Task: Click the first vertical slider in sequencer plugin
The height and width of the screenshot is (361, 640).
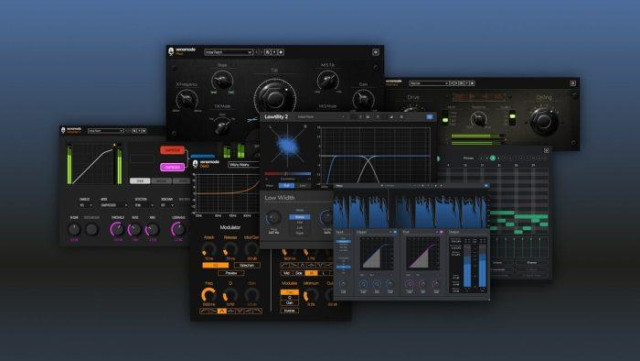Action: (x=497, y=247)
